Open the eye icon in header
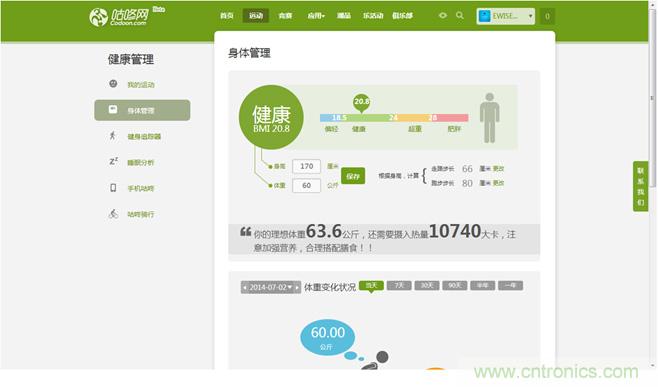 (x=442, y=16)
